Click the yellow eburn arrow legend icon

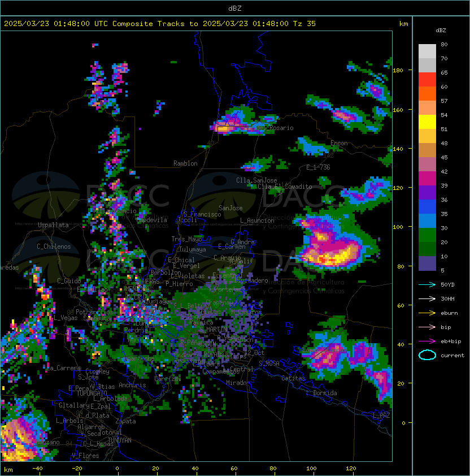pyautogui.click(x=427, y=313)
